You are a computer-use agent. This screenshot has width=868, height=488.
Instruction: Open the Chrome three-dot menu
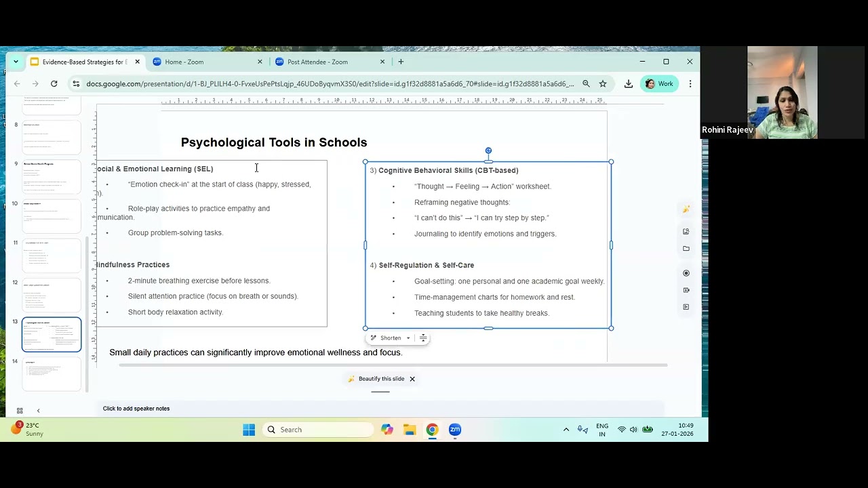click(x=690, y=84)
